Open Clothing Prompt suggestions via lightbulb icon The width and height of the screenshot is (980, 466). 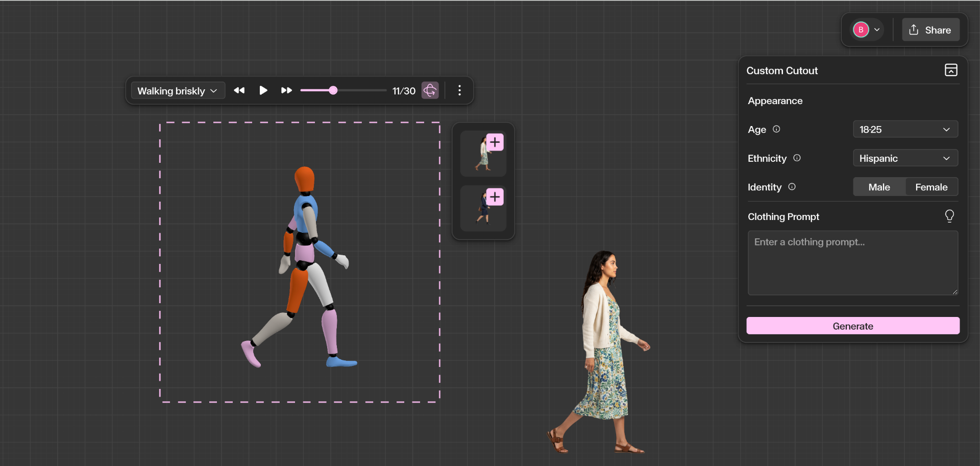pos(949,216)
